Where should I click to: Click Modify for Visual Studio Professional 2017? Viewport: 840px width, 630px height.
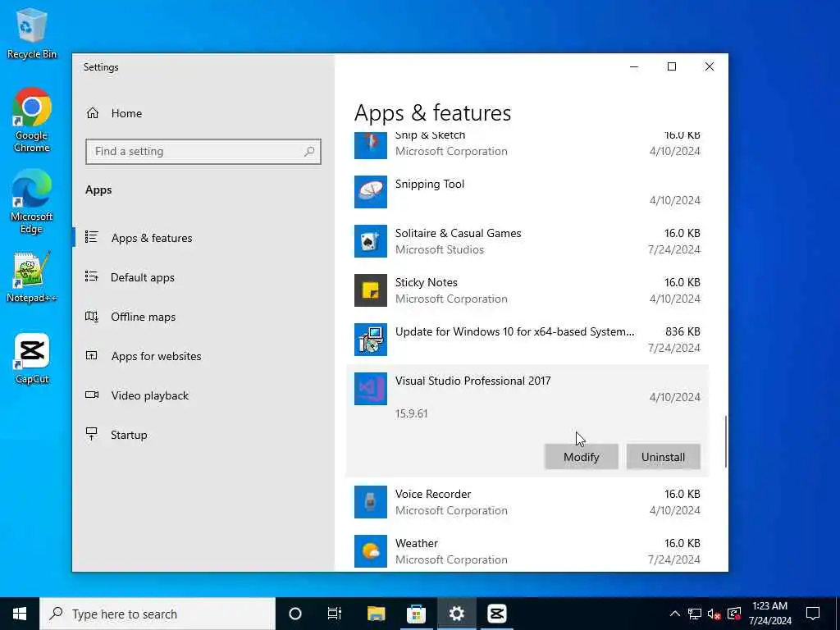582,457
